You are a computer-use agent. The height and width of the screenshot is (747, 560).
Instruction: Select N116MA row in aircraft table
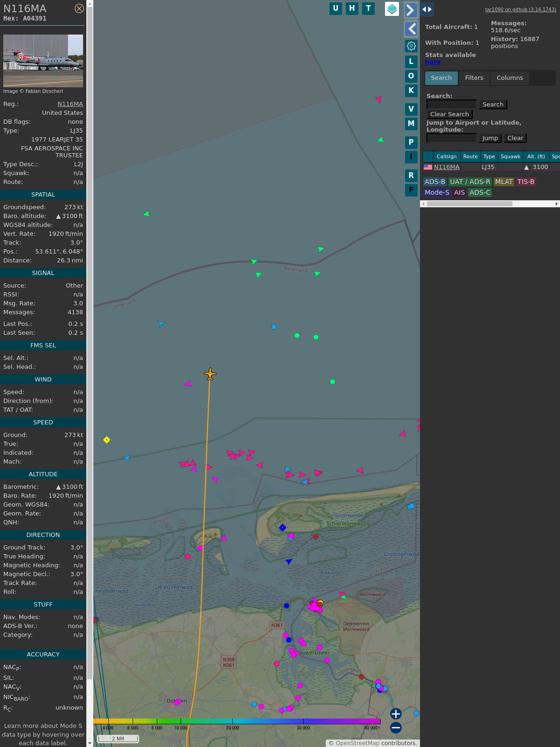[491, 167]
